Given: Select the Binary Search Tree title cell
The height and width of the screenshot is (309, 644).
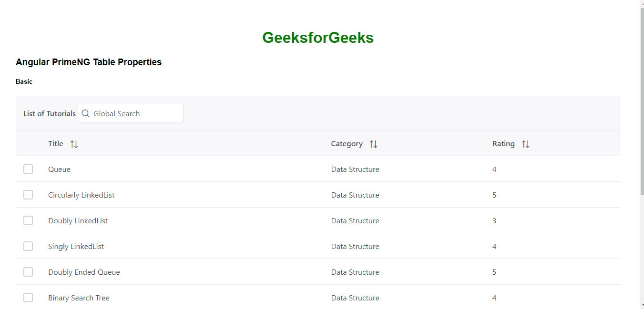Looking at the screenshot, I should point(79,298).
